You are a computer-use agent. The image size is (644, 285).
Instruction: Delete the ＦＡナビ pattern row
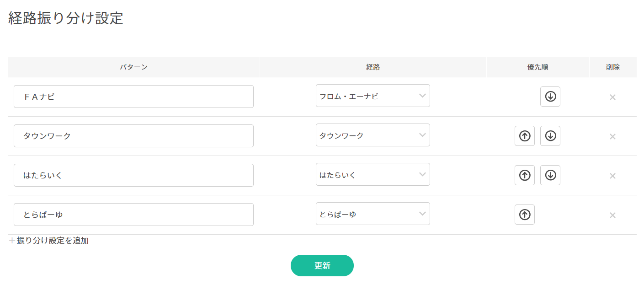tap(612, 97)
